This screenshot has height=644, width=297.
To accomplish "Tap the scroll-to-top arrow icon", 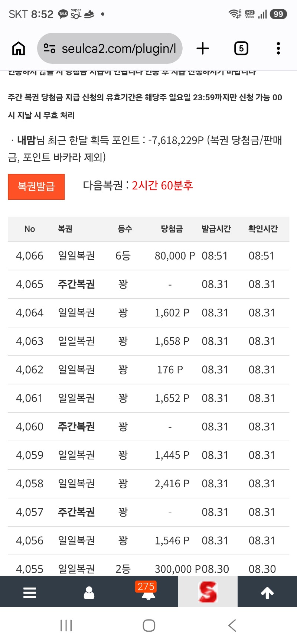I will pyautogui.click(x=267, y=592).
